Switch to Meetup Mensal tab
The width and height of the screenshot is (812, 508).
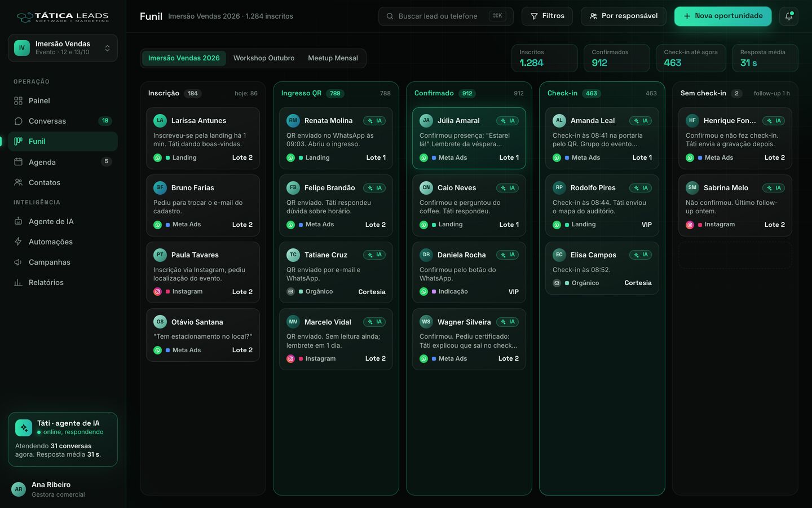tap(333, 58)
